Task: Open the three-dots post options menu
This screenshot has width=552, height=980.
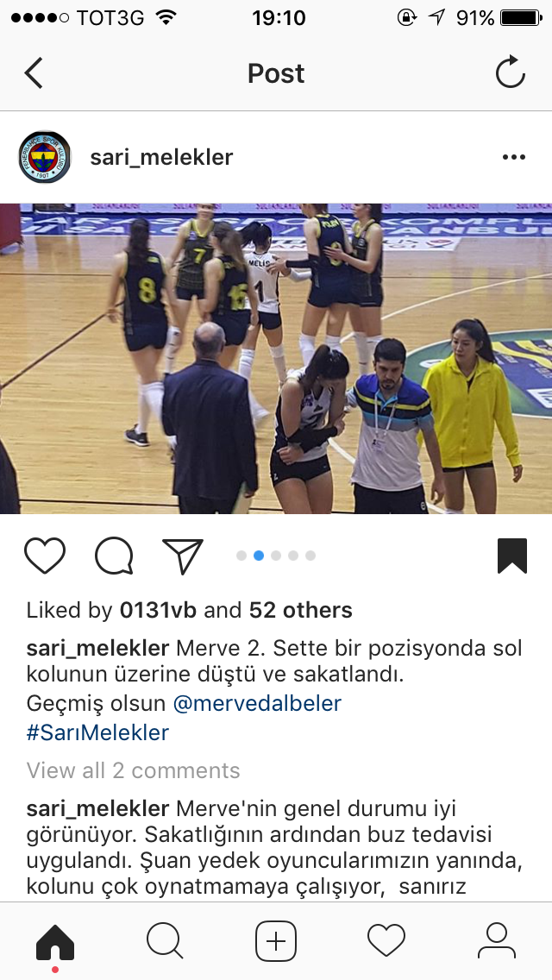Action: point(513,157)
